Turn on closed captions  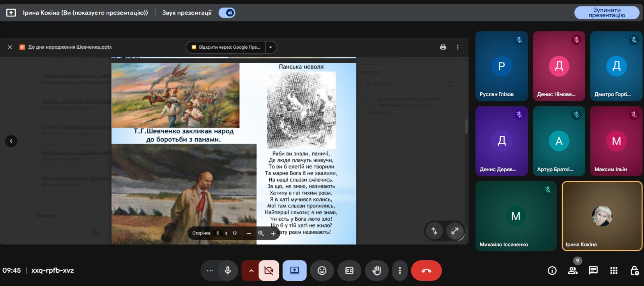349,271
